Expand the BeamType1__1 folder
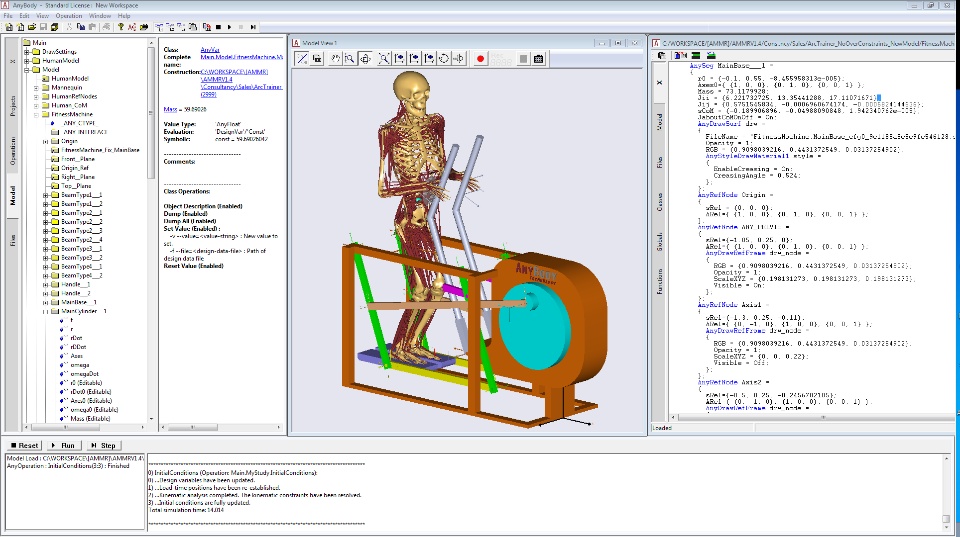This screenshot has width=960, height=537. point(45,195)
